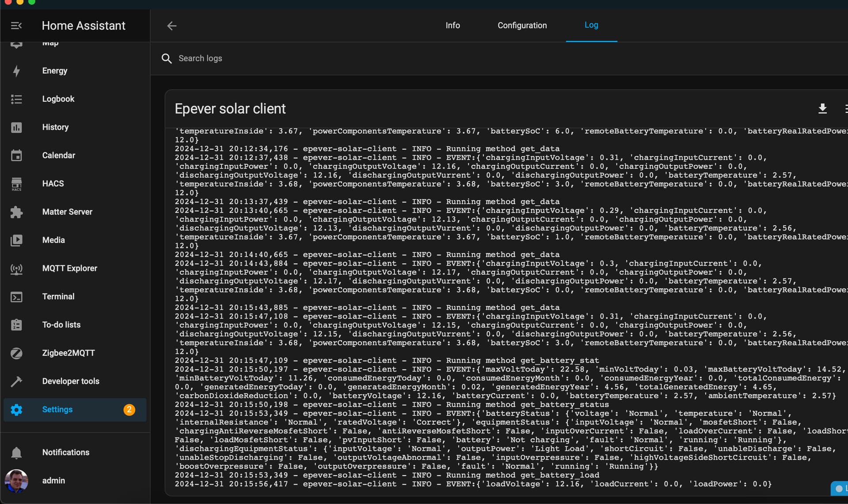Viewport: 848px width, 504px height.
Task: Go to the Calendar page
Action: (x=58, y=155)
